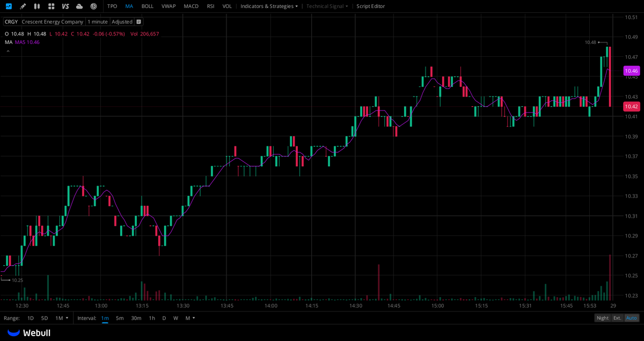Click the 10.48 high price marker

click(x=590, y=42)
